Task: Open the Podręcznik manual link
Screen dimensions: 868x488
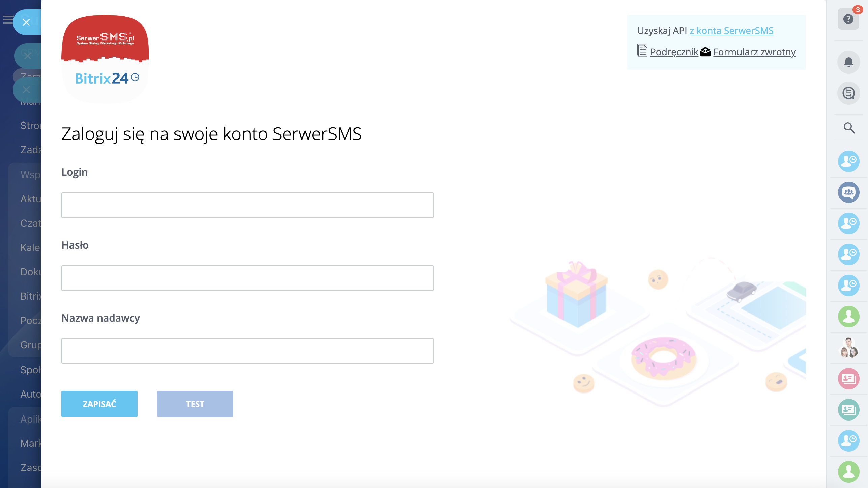Action: [674, 52]
